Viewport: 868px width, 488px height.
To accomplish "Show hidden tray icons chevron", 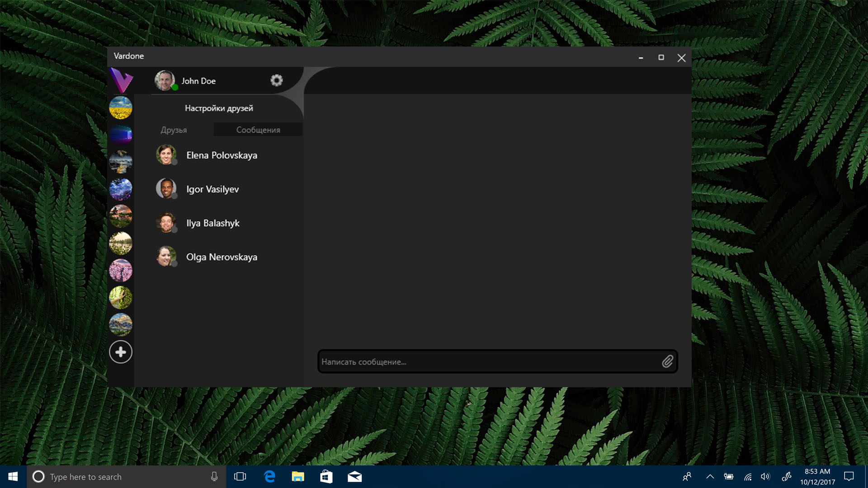I will [710, 477].
